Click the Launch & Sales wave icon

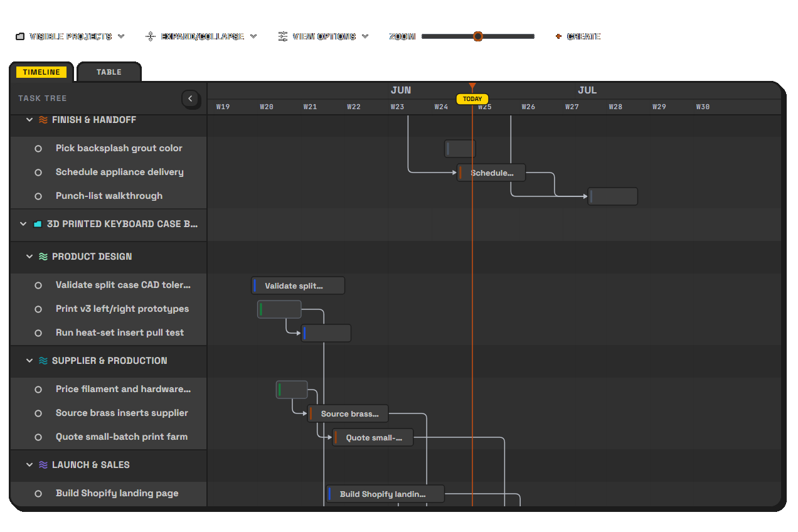(x=43, y=465)
